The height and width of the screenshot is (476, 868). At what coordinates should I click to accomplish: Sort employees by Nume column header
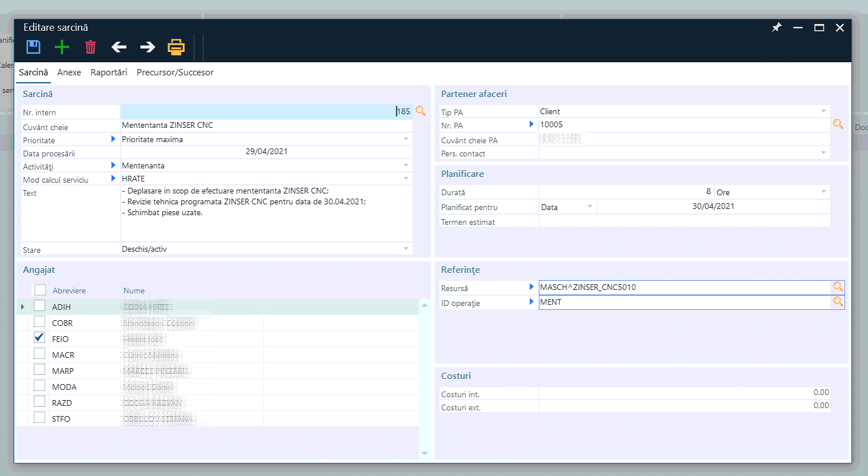tap(134, 291)
